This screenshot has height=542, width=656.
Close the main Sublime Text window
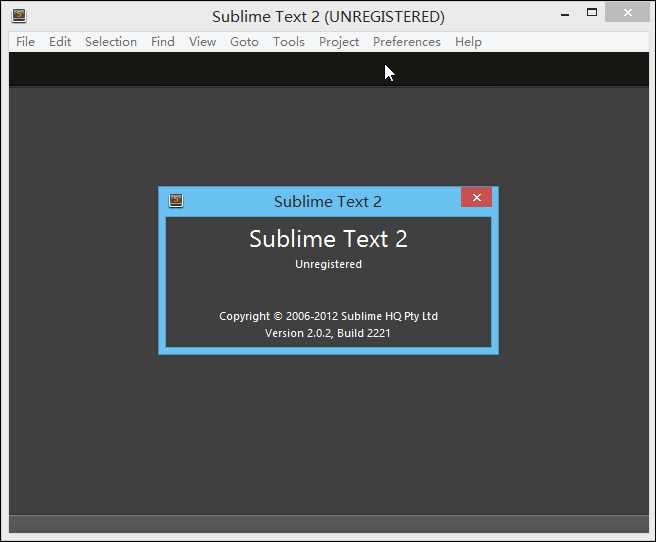[x=628, y=13]
